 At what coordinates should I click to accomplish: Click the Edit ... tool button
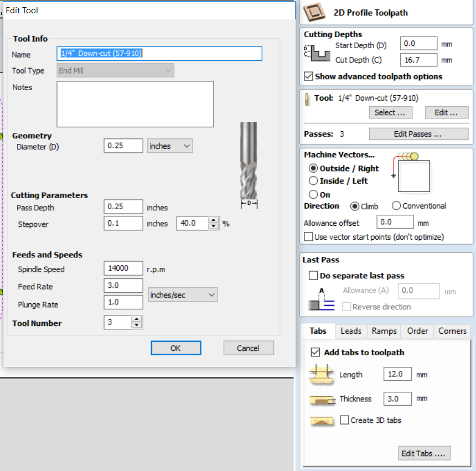(446, 112)
